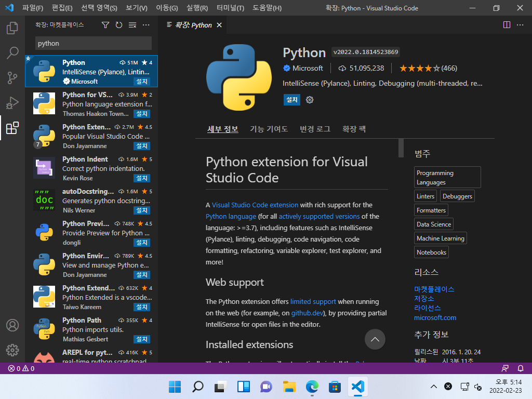532x399 pixels.
Task: Click the Microsoft publisher name on details page
Action: [x=308, y=68]
